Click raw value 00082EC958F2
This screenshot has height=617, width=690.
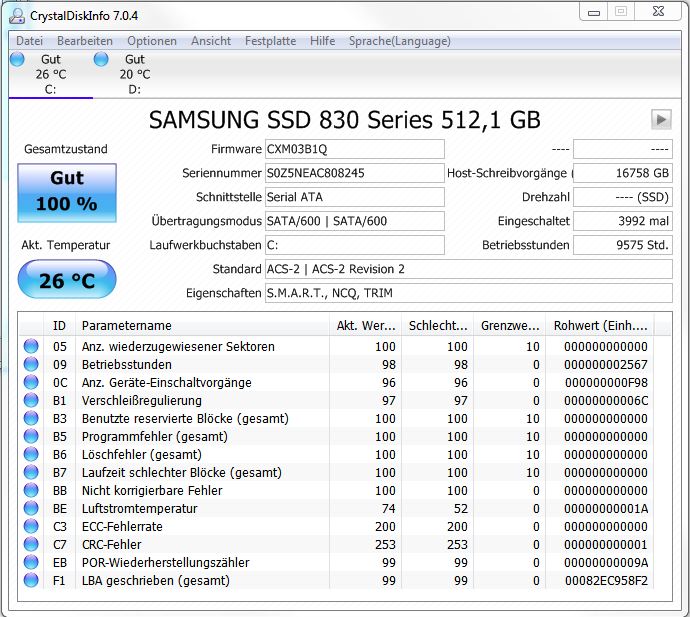pos(606,580)
